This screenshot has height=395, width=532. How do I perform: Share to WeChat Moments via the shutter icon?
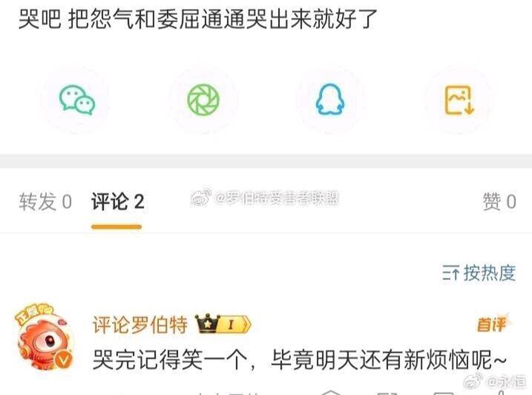coord(204,100)
